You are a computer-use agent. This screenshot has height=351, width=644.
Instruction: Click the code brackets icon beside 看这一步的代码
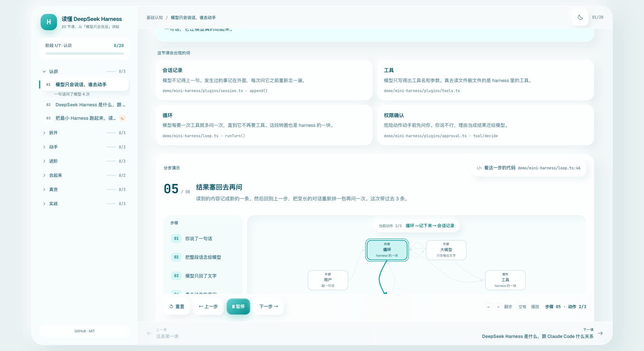point(479,168)
